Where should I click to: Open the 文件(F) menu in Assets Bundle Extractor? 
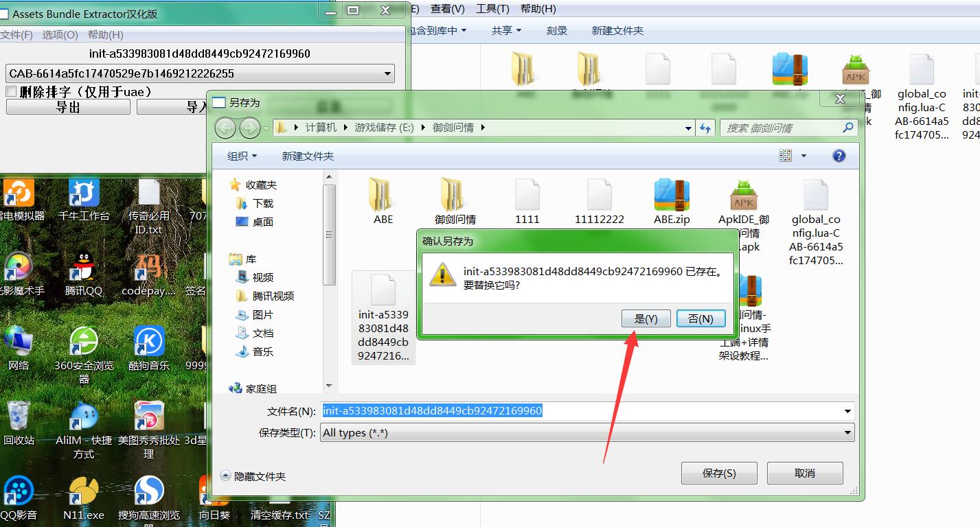pyautogui.click(x=16, y=34)
